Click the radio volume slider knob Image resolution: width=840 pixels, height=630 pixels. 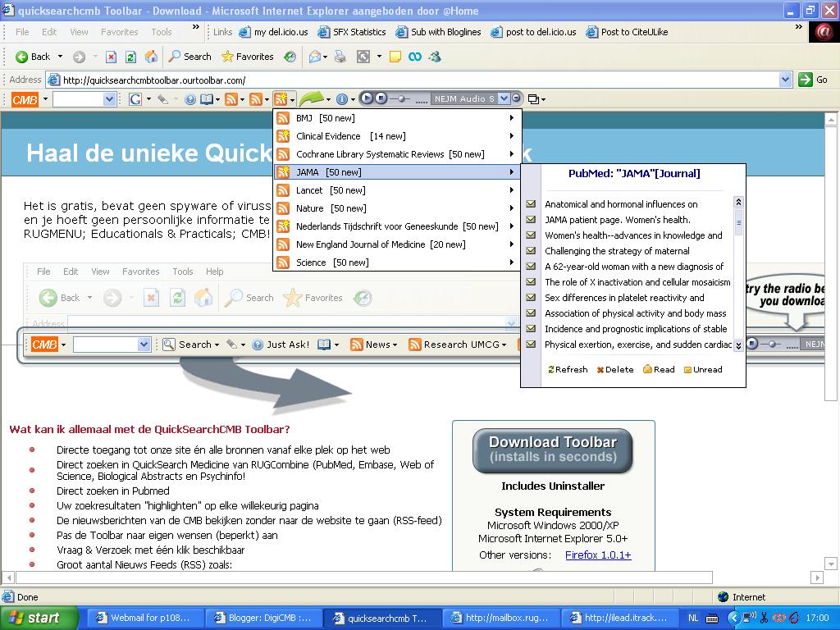401,98
